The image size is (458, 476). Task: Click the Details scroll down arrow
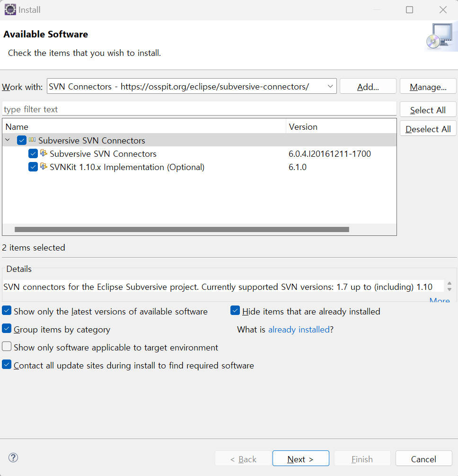coord(449,289)
